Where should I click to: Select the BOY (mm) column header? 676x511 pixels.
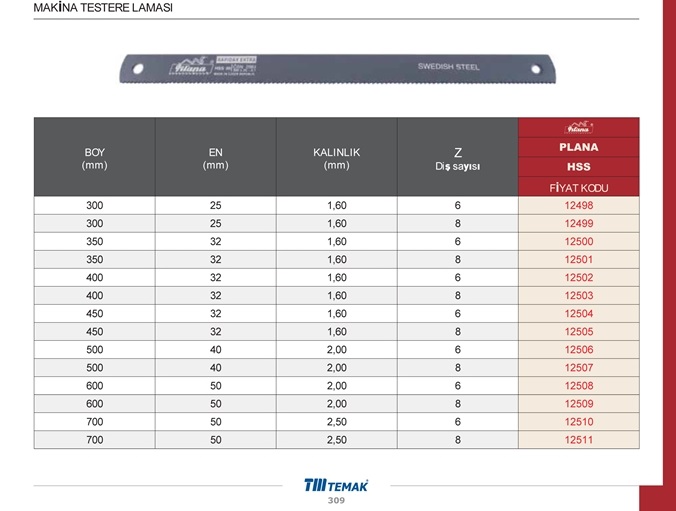[x=95, y=158]
